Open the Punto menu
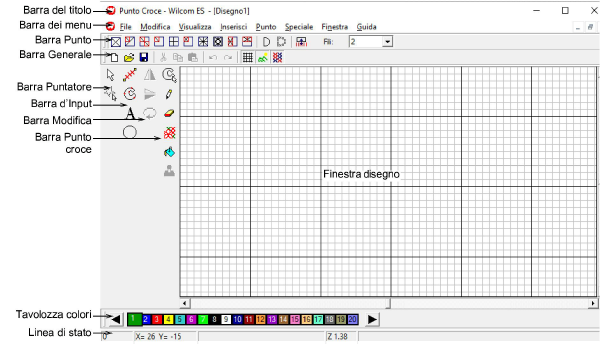This screenshot has height=362, width=600. coord(266,27)
